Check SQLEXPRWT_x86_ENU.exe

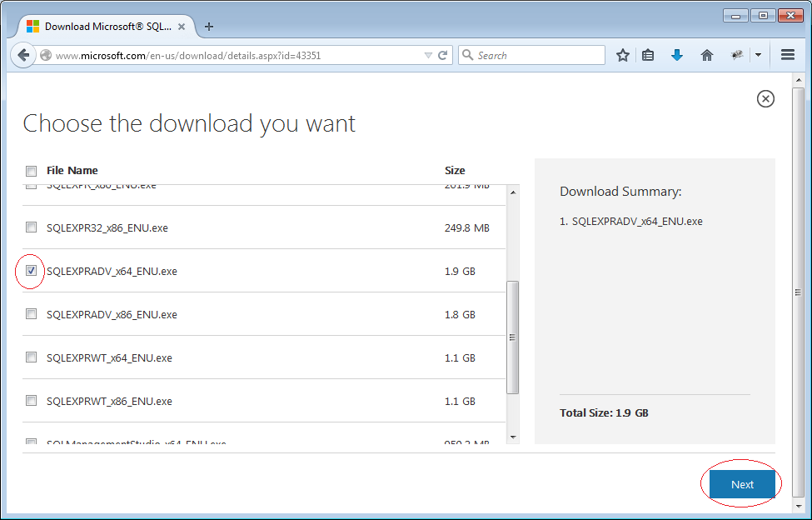click(x=31, y=400)
